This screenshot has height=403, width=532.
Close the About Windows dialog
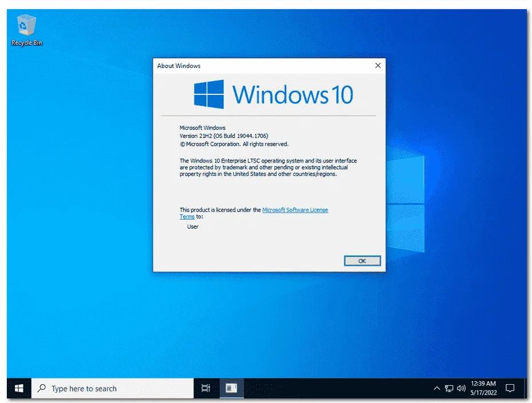click(378, 65)
